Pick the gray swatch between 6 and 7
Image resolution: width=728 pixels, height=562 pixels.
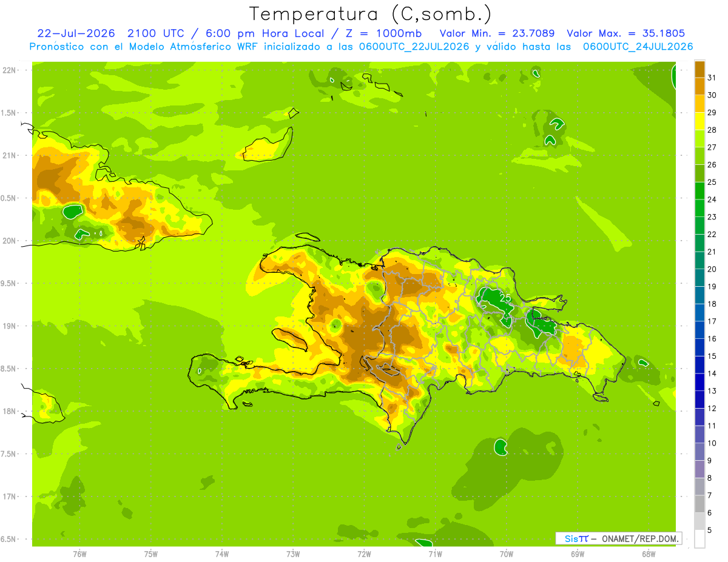click(699, 504)
